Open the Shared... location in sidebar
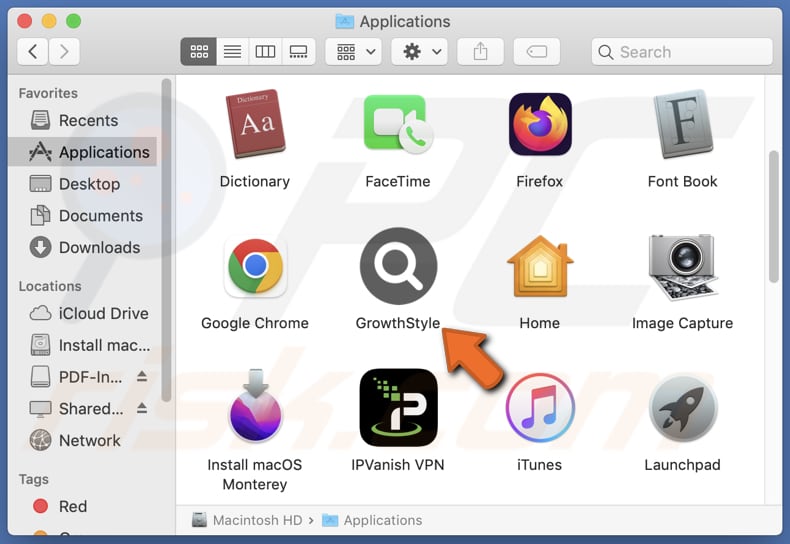 pyautogui.click(x=76, y=409)
